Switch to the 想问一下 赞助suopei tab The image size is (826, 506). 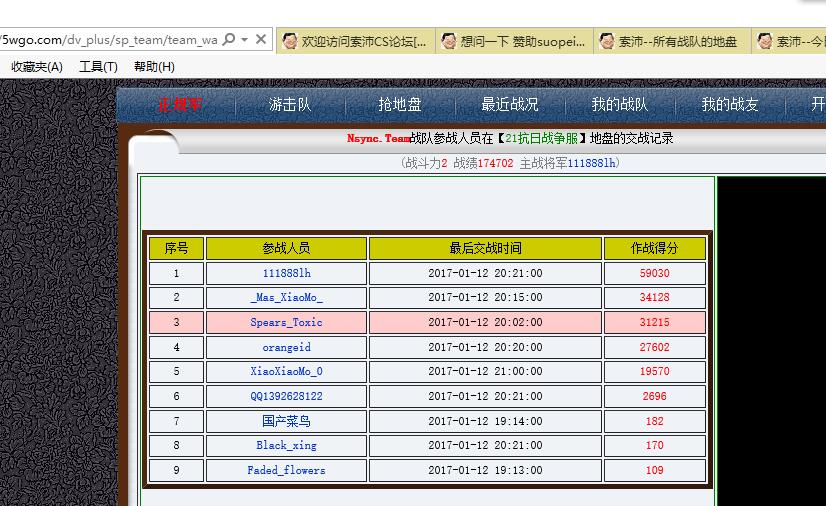point(522,41)
